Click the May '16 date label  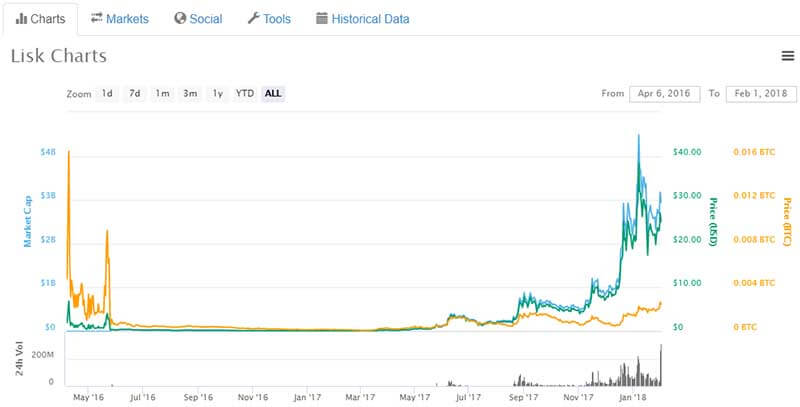tap(89, 396)
